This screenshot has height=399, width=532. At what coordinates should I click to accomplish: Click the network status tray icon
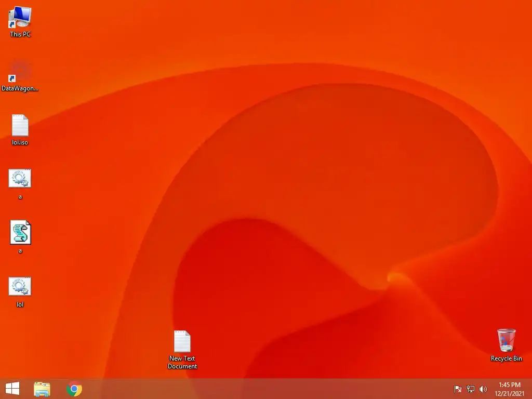(x=471, y=389)
